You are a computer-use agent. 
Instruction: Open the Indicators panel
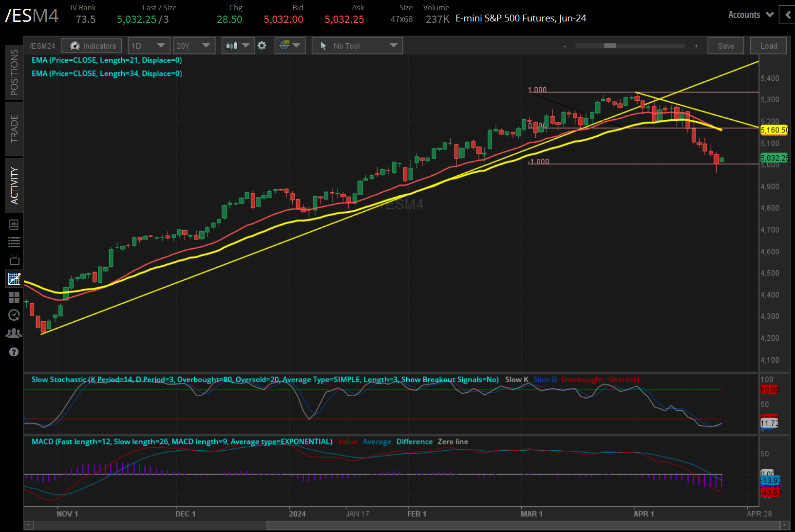point(91,45)
